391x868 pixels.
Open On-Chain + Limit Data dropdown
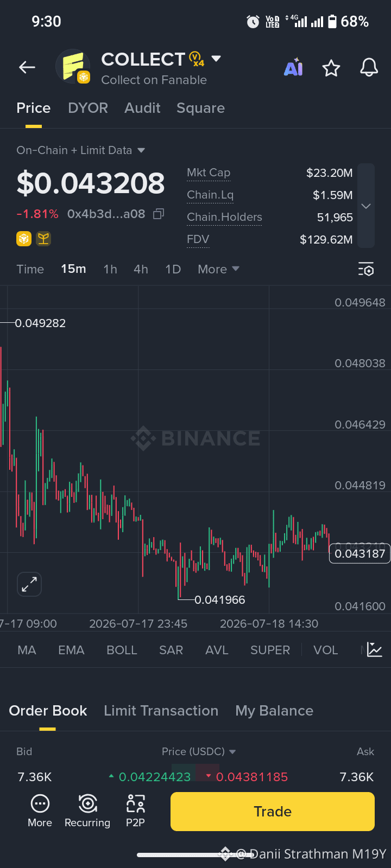click(x=81, y=150)
